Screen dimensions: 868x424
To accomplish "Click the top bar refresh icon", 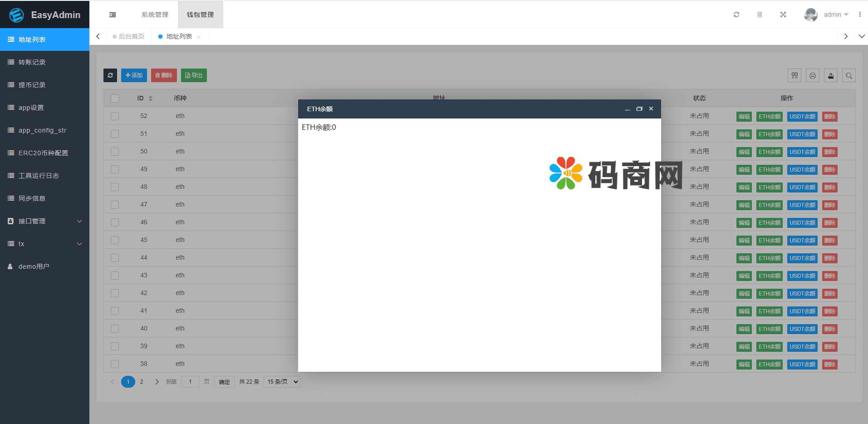I will tap(736, 15).
